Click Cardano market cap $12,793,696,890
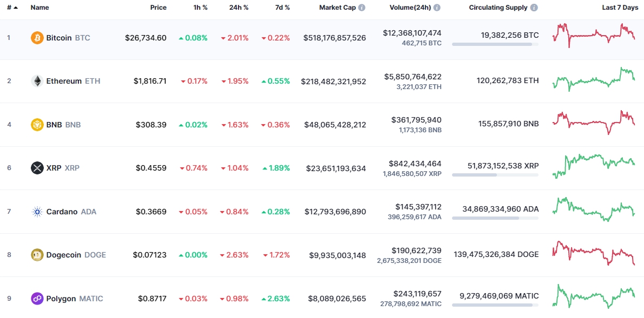 pyautogui.click(x=335, y=212)
